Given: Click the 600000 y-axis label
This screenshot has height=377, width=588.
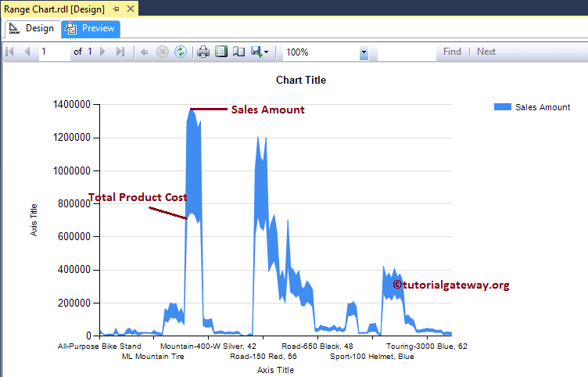Looking at the screenshot, I should [74, 236].
